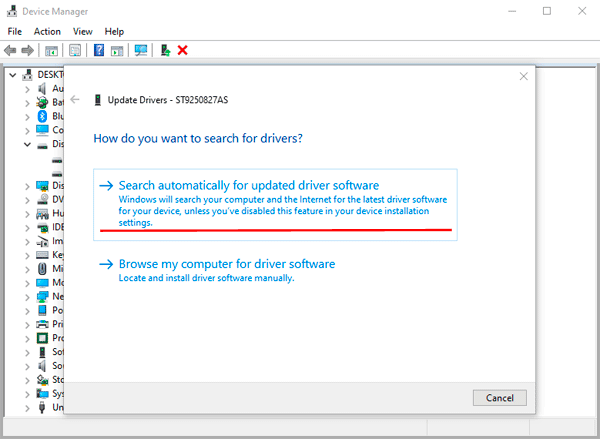Image resolution: width=600 pixels, height=439 pixels.
Task: Expand the Bluetooth node chevron
Action: (x=27, y=117)
